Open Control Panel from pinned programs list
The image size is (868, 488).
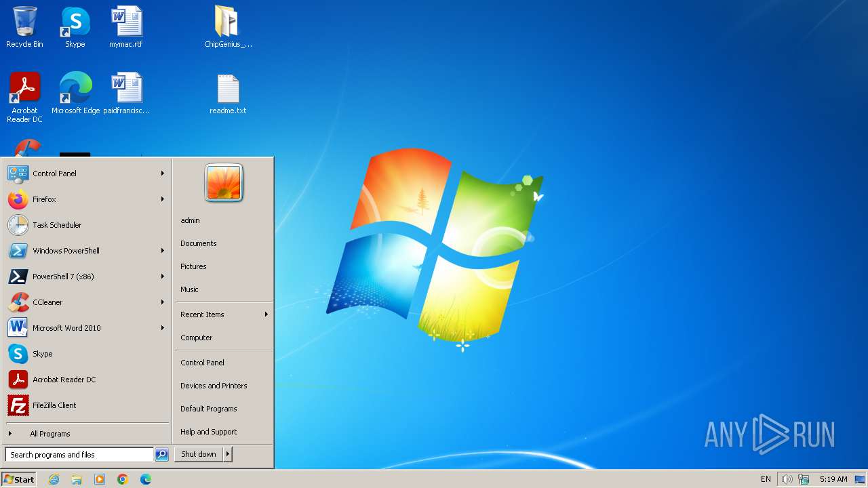click(x=86, y=174)
